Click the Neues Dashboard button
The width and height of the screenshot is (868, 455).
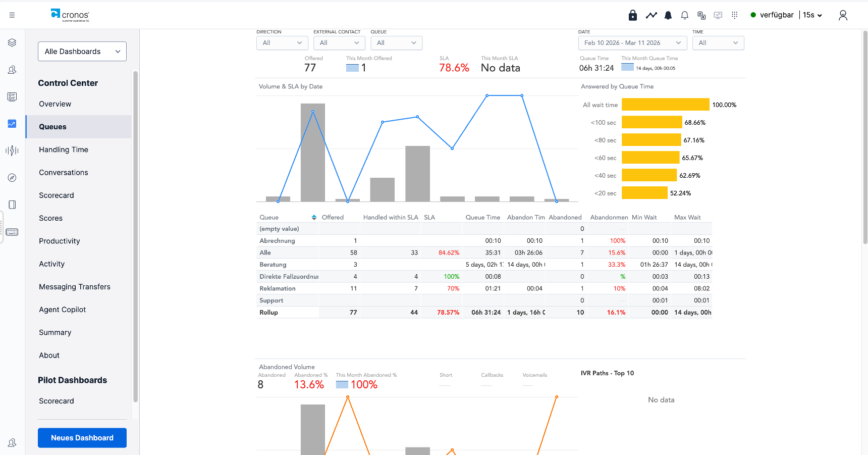82,438
